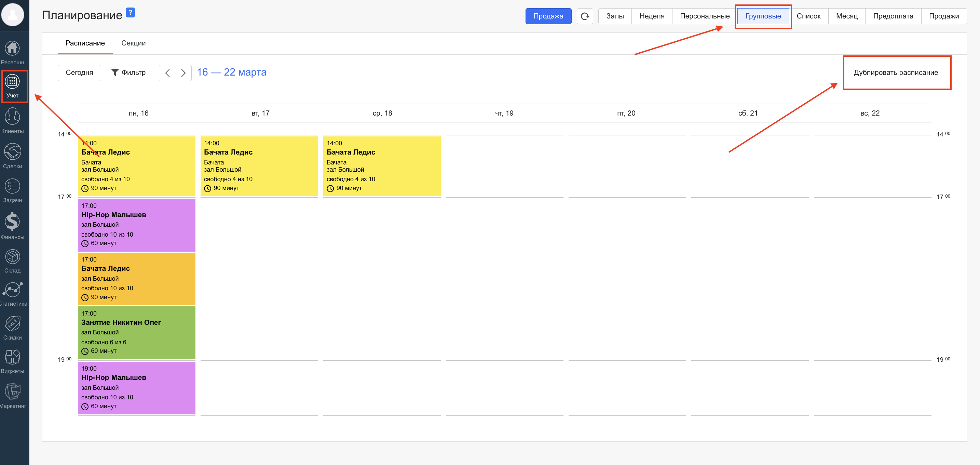Switch to the Секции tab
This screenshot has width=980, height=465.
(x=133, y=43)
